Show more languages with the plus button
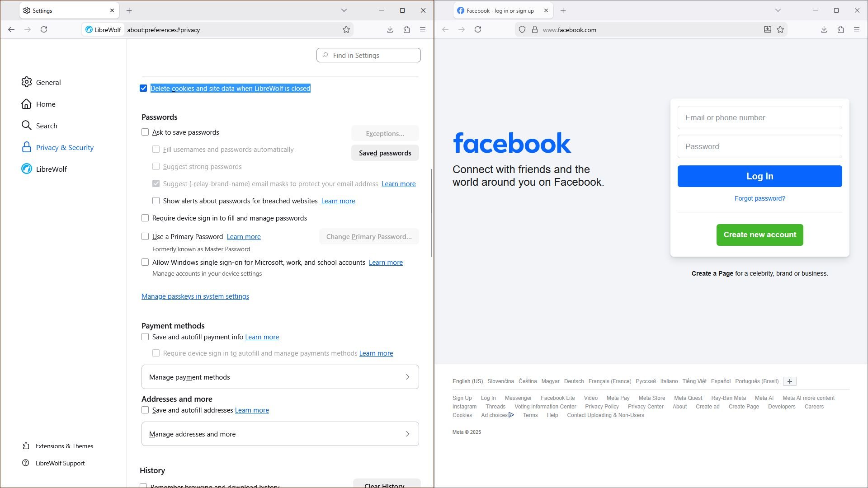 tap(790, 381)
